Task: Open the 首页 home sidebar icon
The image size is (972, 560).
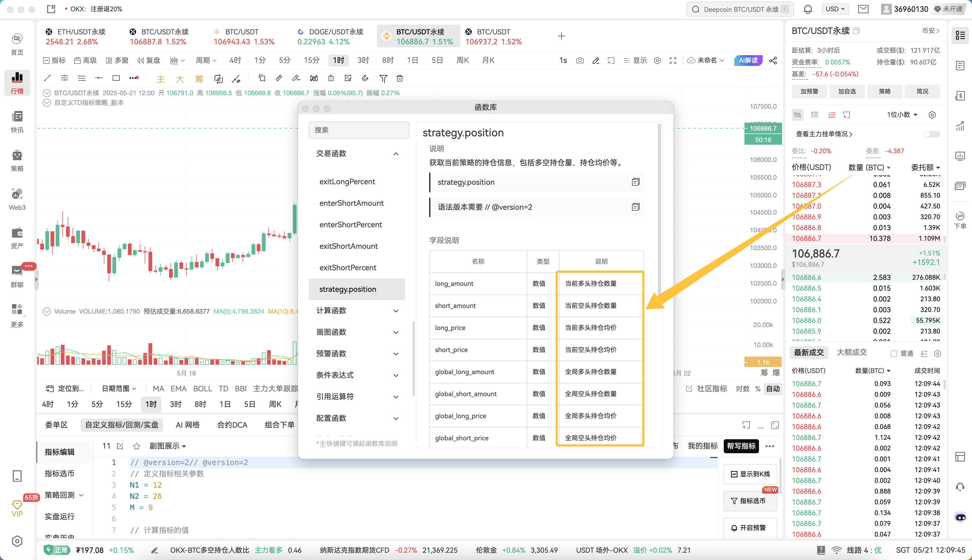Action: (17, 39)
